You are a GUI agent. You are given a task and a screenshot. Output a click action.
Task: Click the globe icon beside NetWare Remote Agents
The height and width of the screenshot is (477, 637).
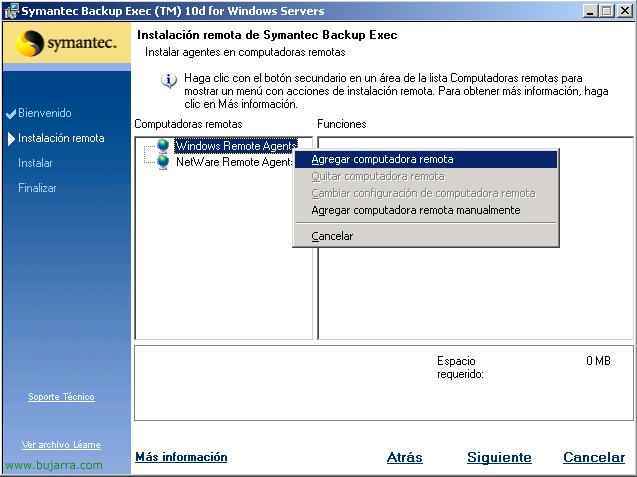click(x=163, y=162)
